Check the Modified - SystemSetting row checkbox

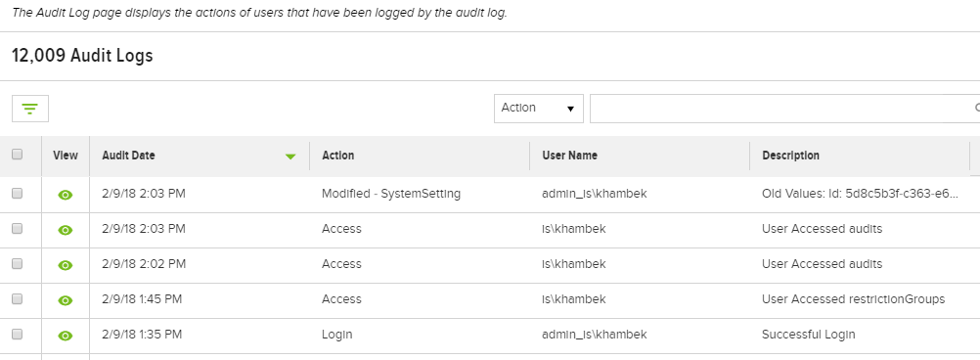18,193
